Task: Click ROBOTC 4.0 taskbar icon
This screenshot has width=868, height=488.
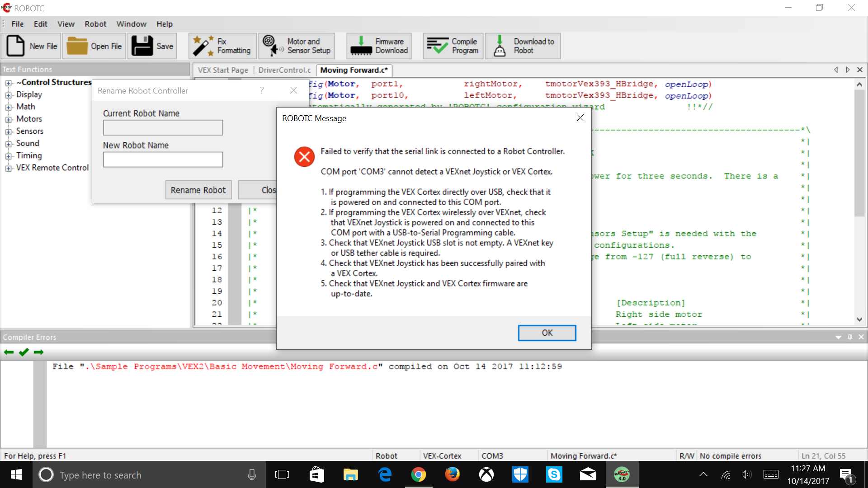Action: point(622,474)
